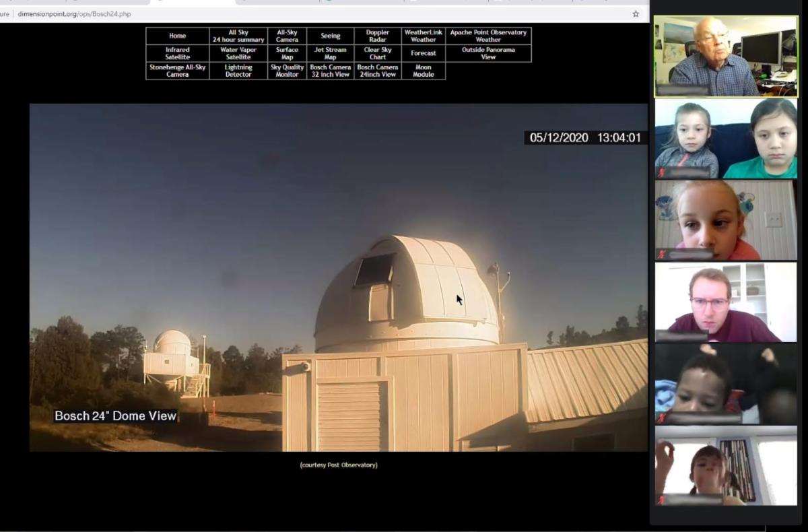The image size is (808, 532).
Task: Select the Infrared Satellite link
Action: (177, 53)
